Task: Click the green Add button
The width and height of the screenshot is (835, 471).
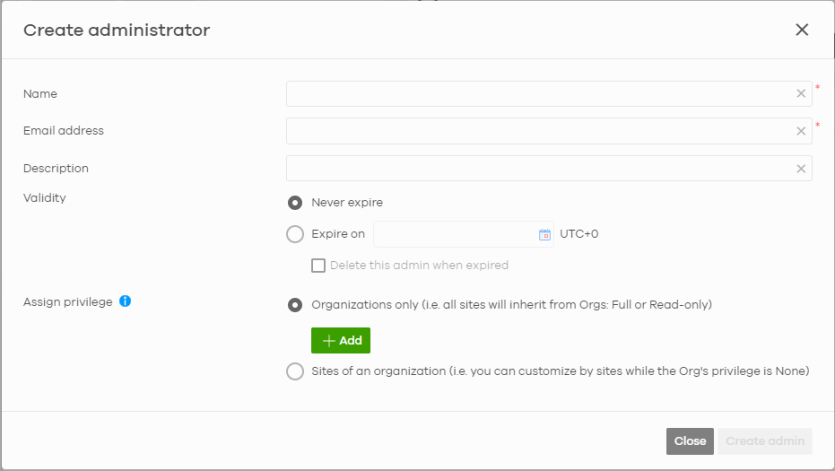Action: coord(341,340)
